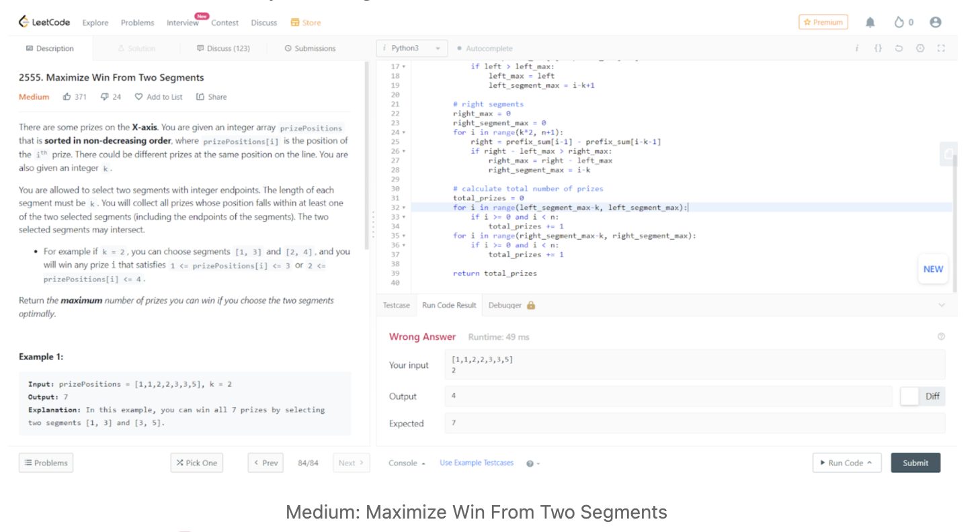980x532 pixels.
Task: Open editor settings gear icon
Action: (920, 48)
